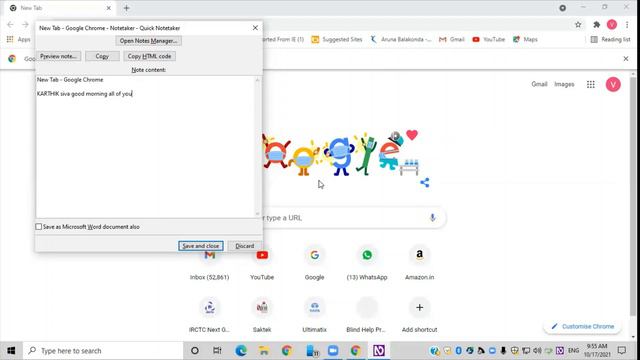This screenshot has width=640, height=360.
Task: Click the taskbar search box
Action: [x=103, y=351]
